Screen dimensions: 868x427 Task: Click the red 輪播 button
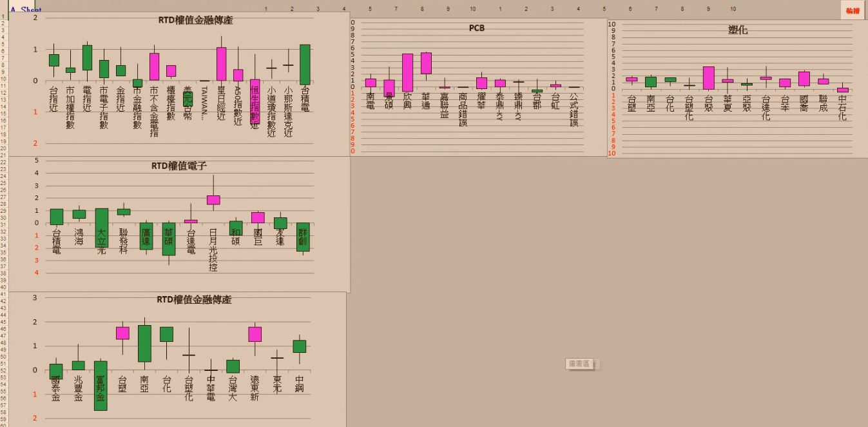[x=853, y=10]
